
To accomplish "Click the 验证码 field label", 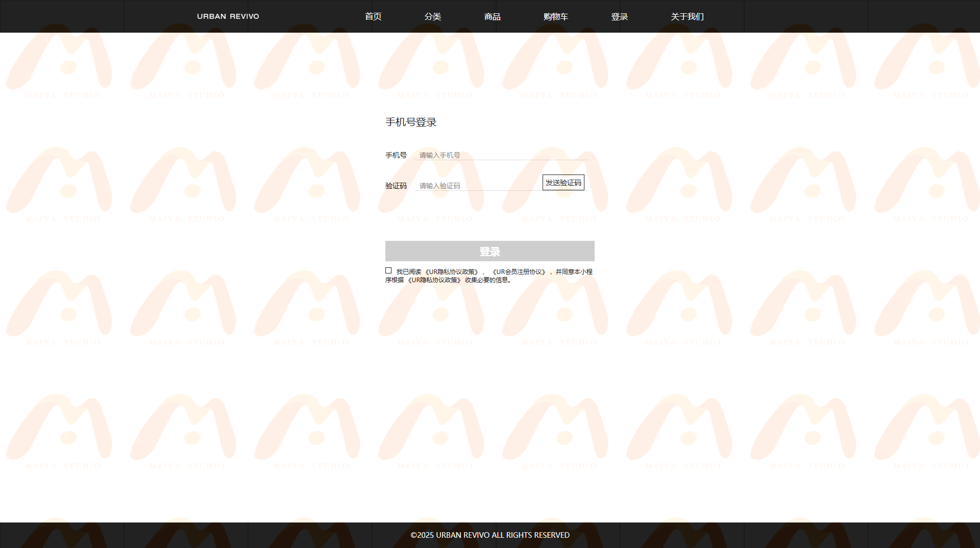I will coord(396,186).
